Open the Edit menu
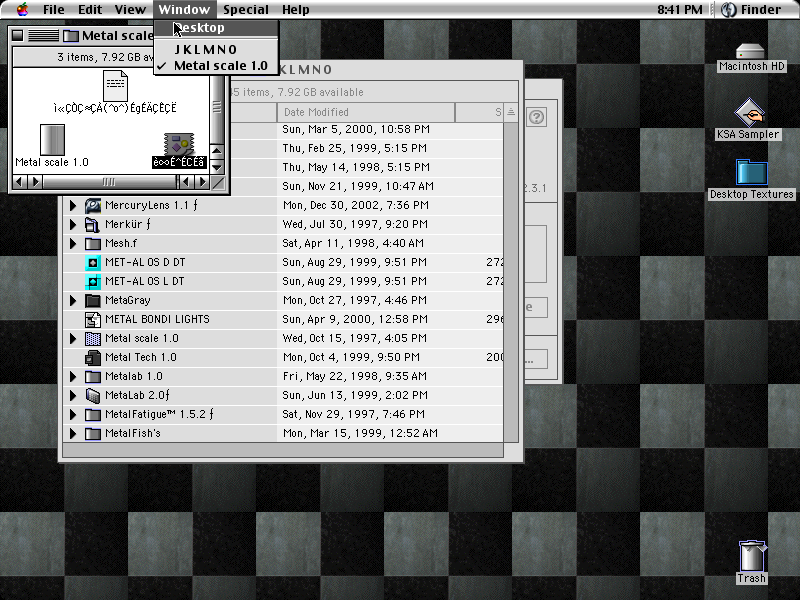800x600 pixels. (90, 9)
